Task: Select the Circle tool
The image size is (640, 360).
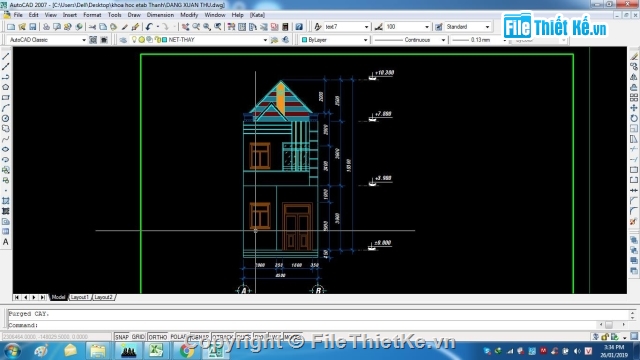Action: click(6, 118)
